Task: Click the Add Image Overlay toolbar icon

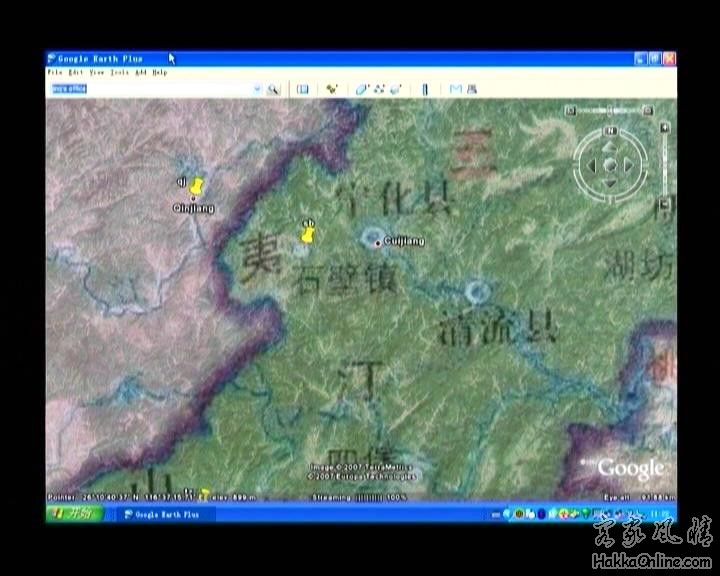Action: [x=395, y=89]
